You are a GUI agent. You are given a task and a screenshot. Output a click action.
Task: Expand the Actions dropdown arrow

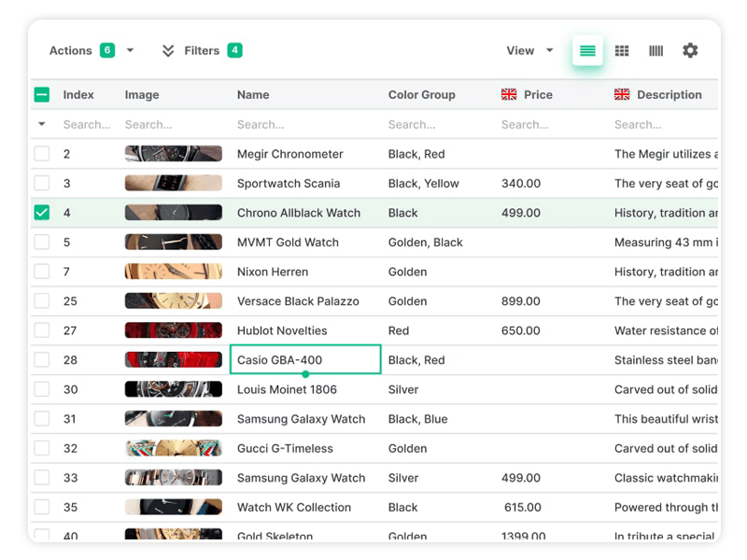[x=130, y=50]
